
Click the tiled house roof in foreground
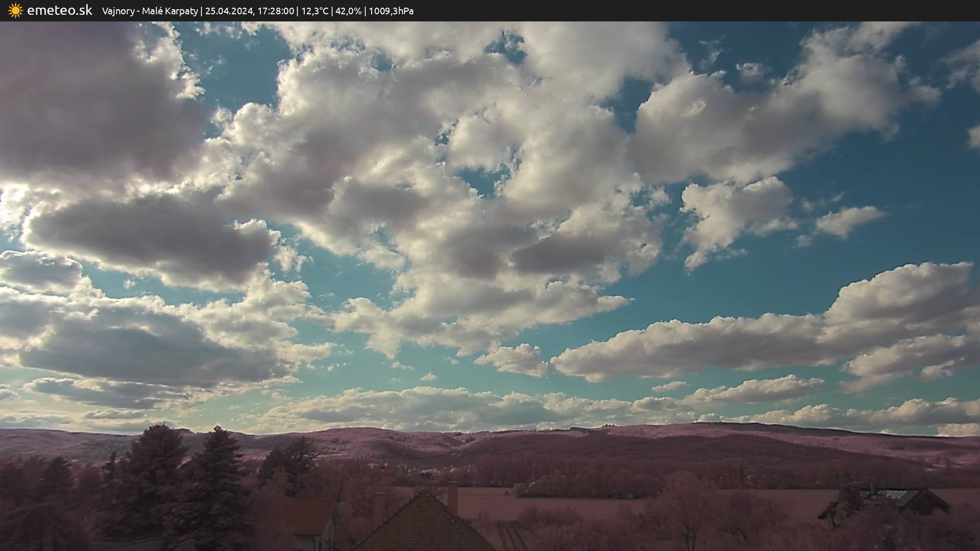coord(424,525)
